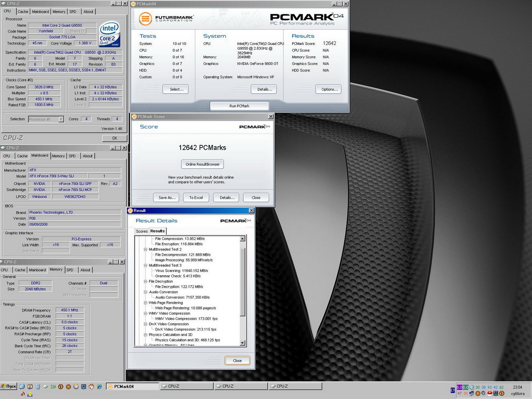Click the blue chip quick launch icon
This screenshot has width=532, height=399.
(84, 387)
